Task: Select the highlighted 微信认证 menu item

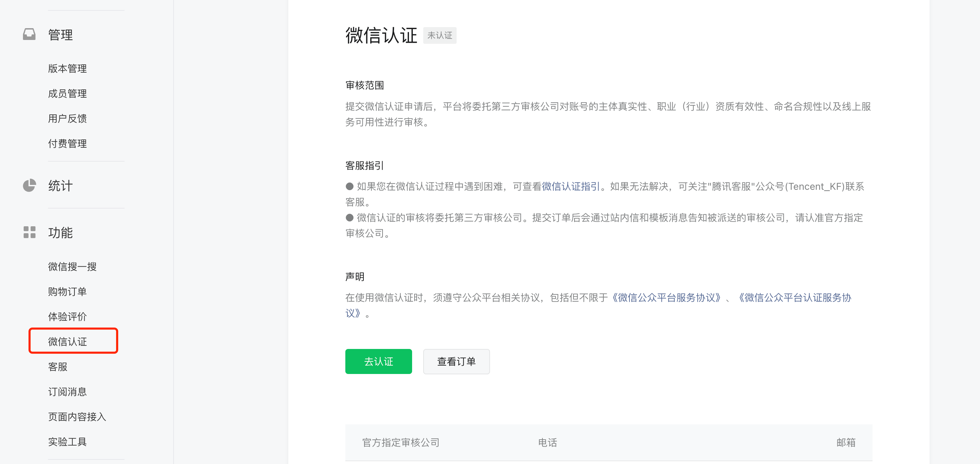Action: click(67, 342)
